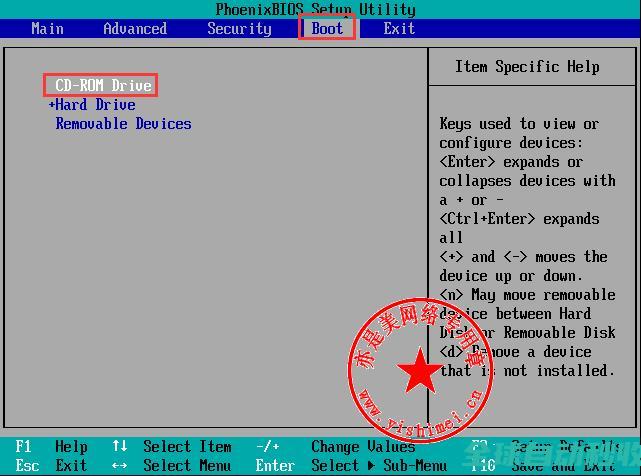Click the F10 Save and Exit hint
Screen dimensions: 641x476
483,465
